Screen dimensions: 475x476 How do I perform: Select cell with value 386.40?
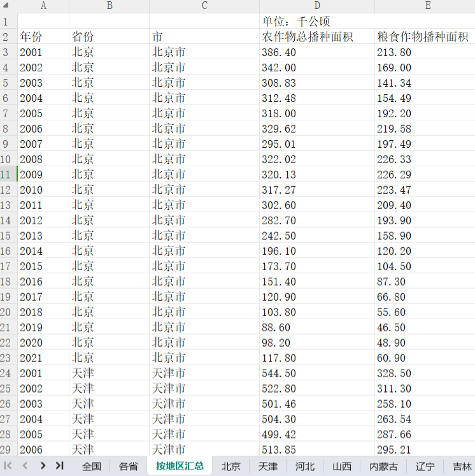(317, 52)
